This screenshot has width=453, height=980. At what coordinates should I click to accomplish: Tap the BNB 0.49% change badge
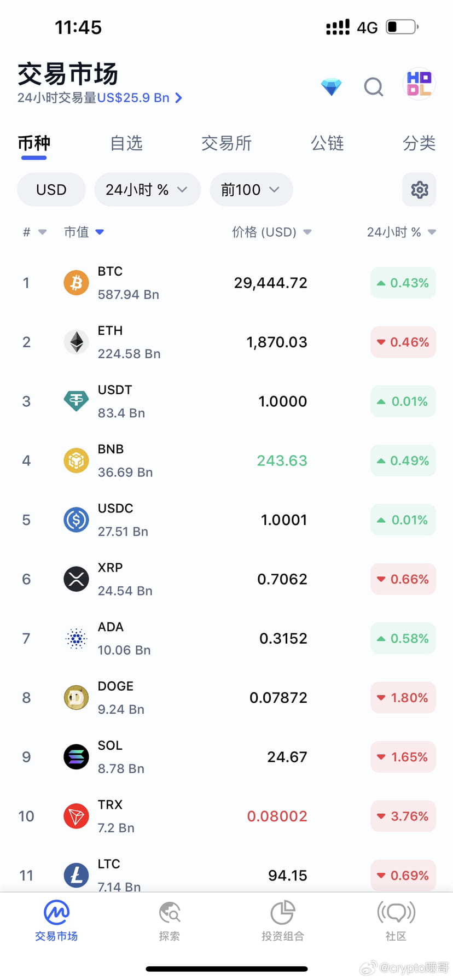pos(403,461)
